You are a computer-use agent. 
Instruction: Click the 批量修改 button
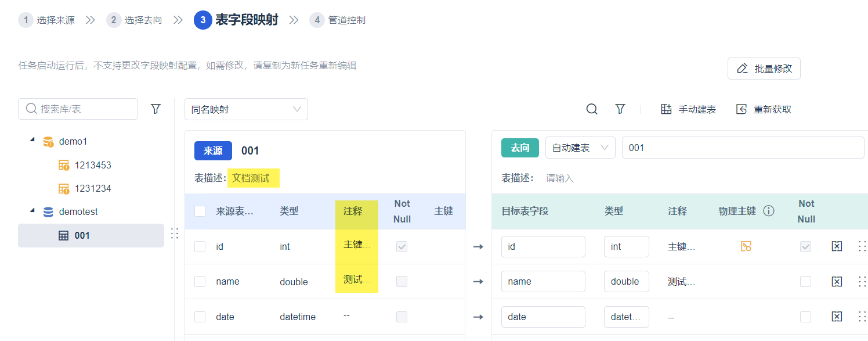pyautogui.click(x=764, y=69)
